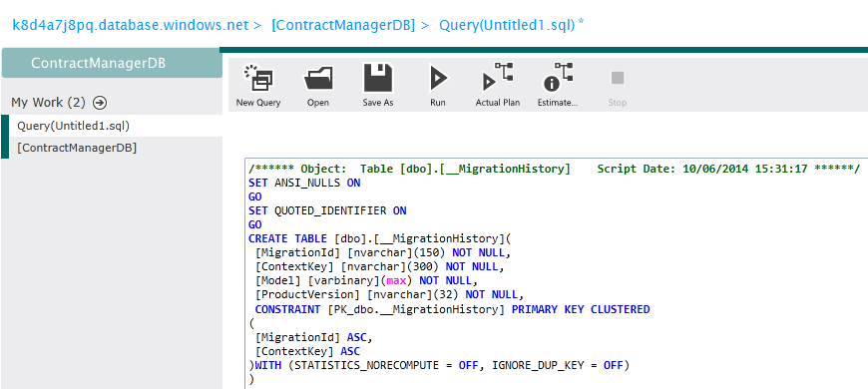
Task: Click the CONSTRAINT PRIMARY KEY CLUSTERED line
Action: pyautogui.click(x=452, y=309)
